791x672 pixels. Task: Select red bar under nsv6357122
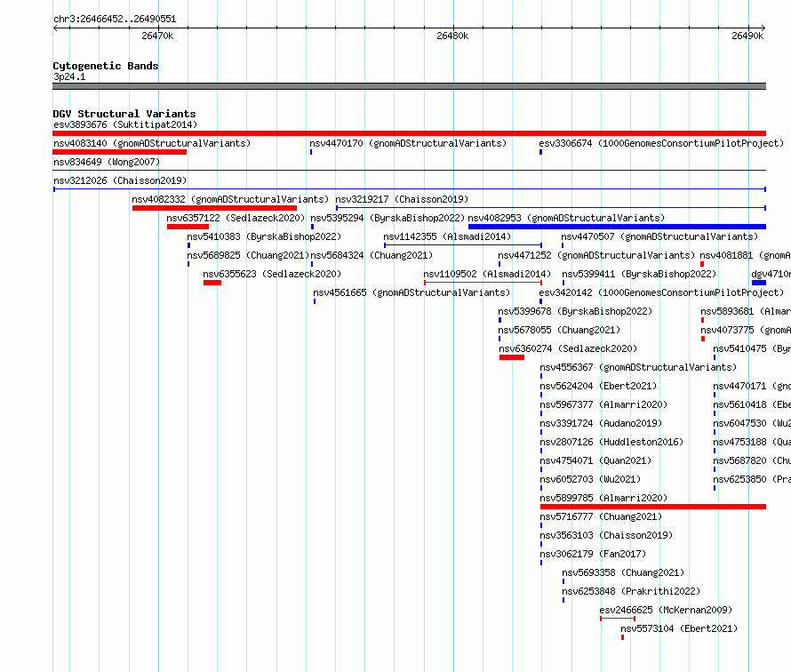188,227
